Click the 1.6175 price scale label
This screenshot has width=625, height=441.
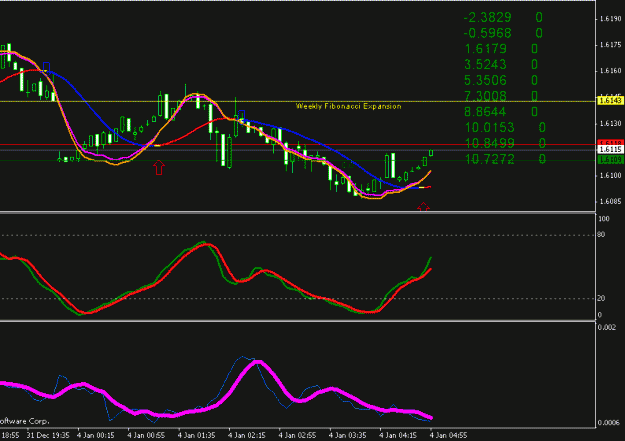point(610,45)
